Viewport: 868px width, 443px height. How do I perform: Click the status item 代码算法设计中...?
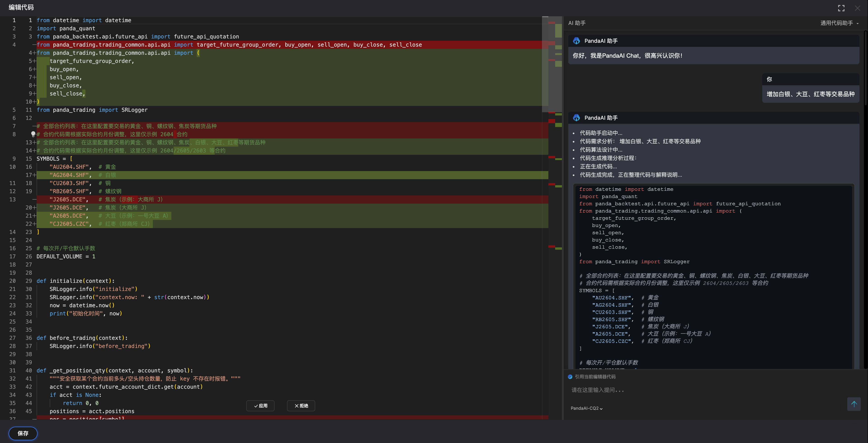(x=601, y=150)
